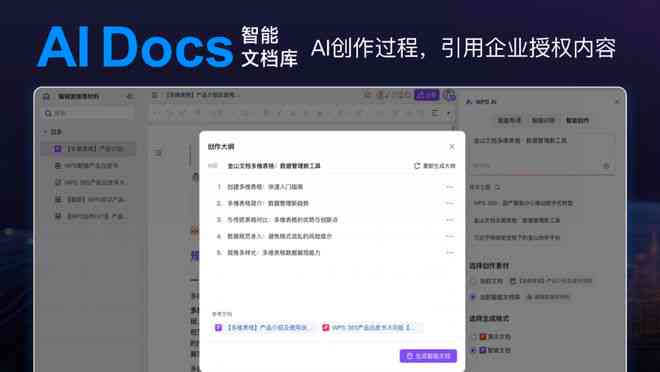Viewport: 660px width, 372px height.
Task: Open the WPS 365 白皮书 reference chip
Action: 370,327
